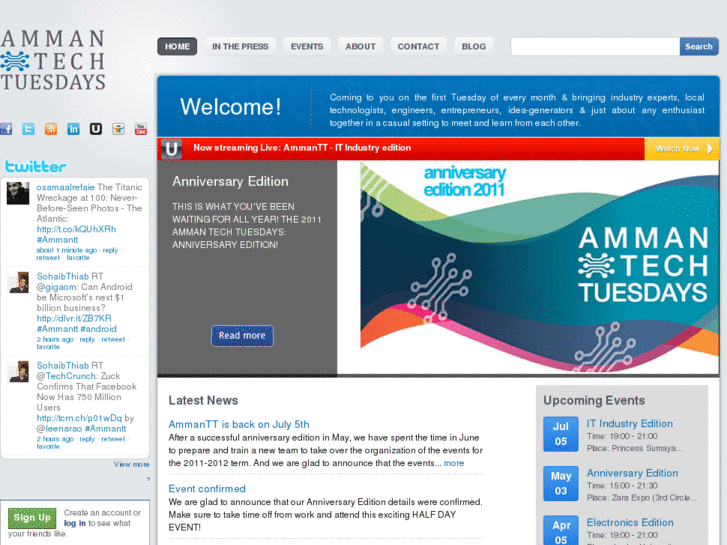Click Read more on Anniversary Edition
The height and width of the screenshot is (545, 727).
(242, 335)
